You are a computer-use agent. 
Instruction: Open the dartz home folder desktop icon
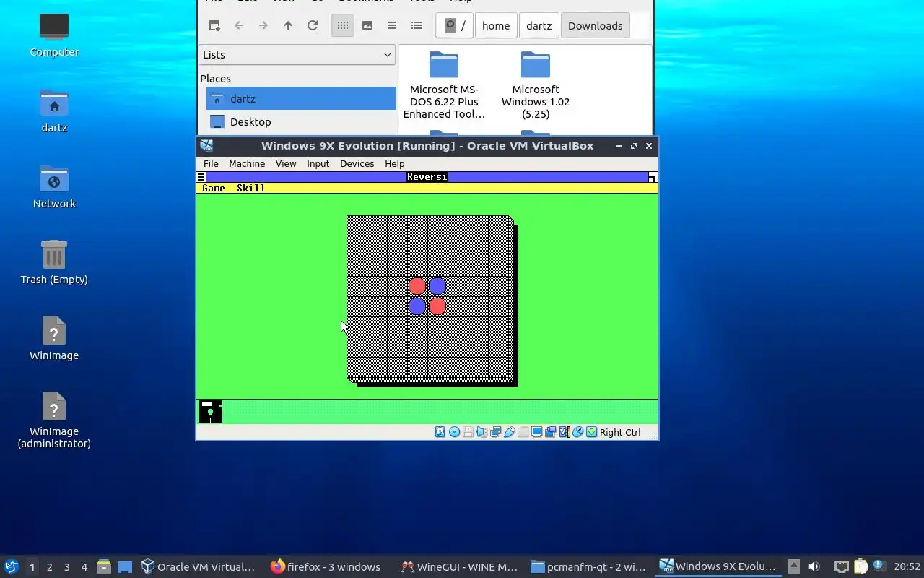tap(54, 111)
